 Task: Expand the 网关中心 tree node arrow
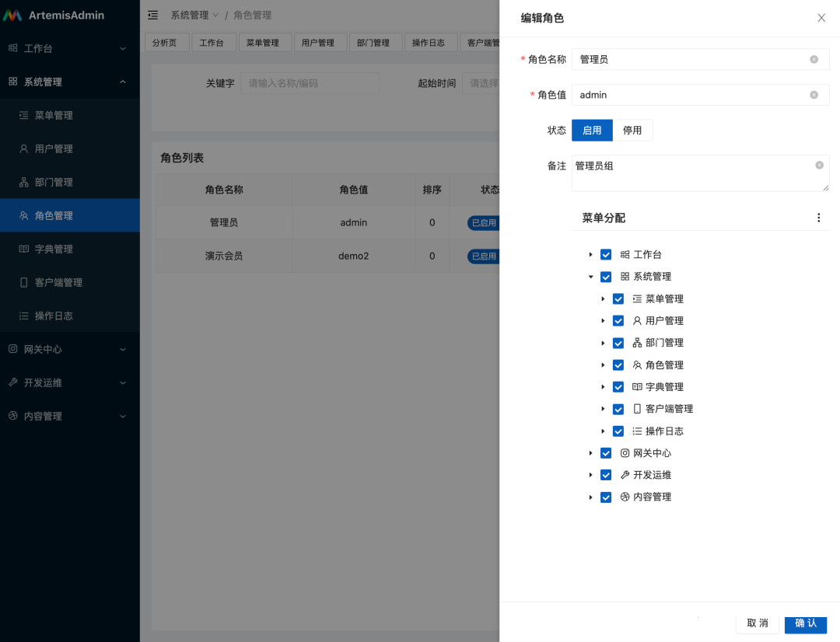coord(591,453)
